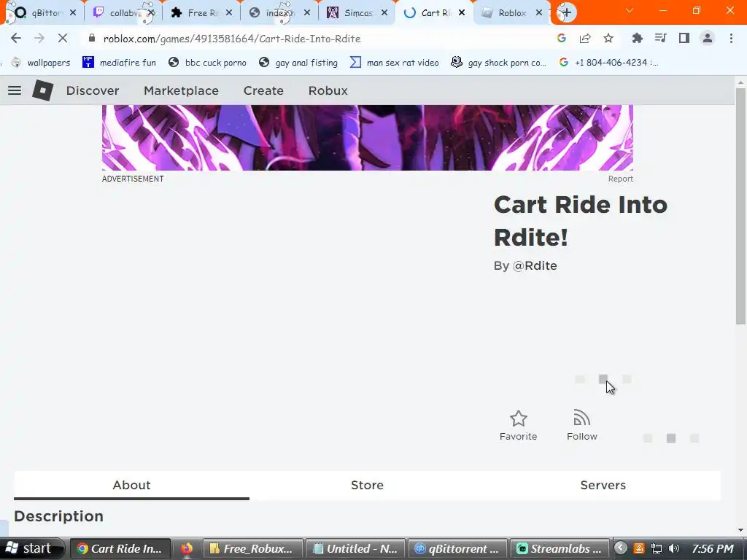Toggle the browser side panel icon
This screenshot has width=747, height=560.
pos(684,39)
